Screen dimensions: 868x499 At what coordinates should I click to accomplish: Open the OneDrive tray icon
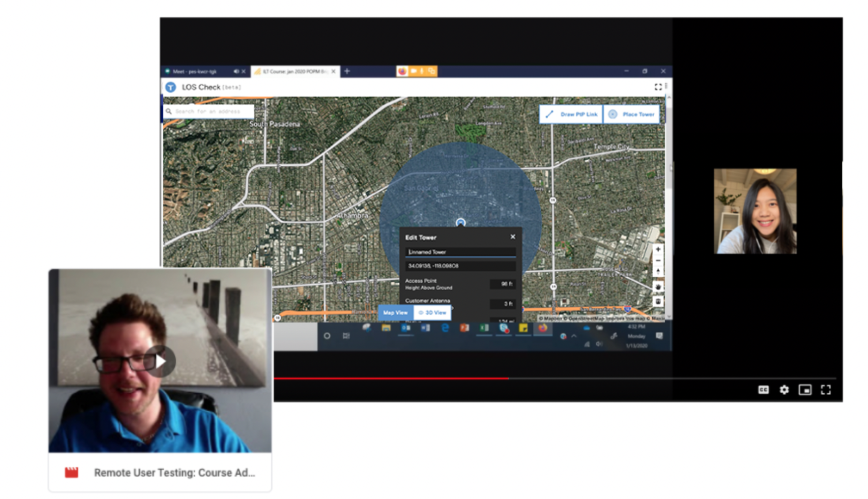586,328
